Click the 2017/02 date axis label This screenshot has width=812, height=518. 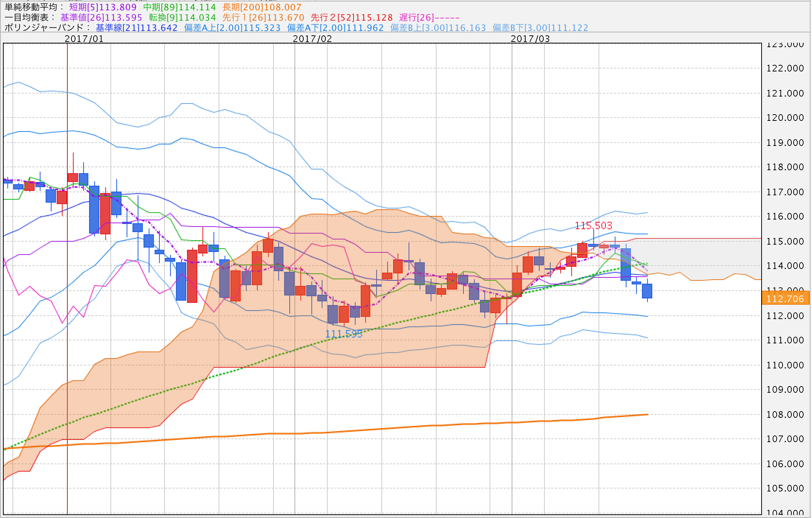[x=312, y=39]
